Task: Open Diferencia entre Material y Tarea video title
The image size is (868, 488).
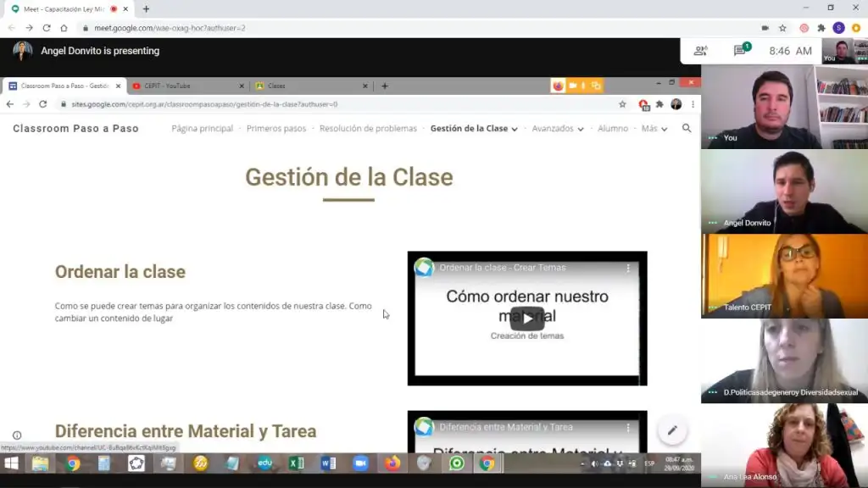Action: 506,427
